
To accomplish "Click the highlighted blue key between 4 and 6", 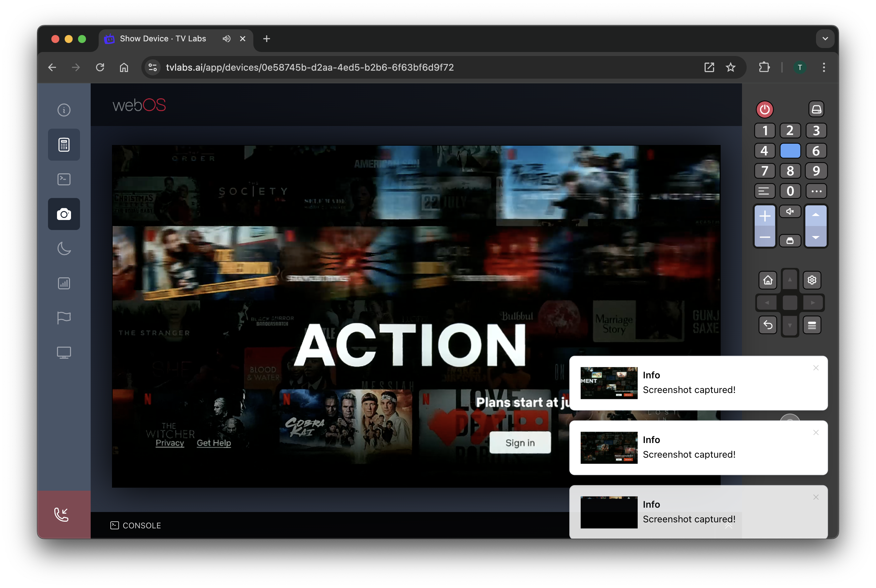I will 790,151.
